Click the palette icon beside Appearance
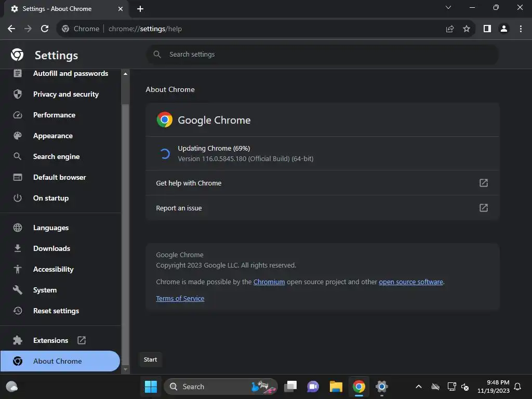Screen dimensions: 532x399 (x=18, y=136)
